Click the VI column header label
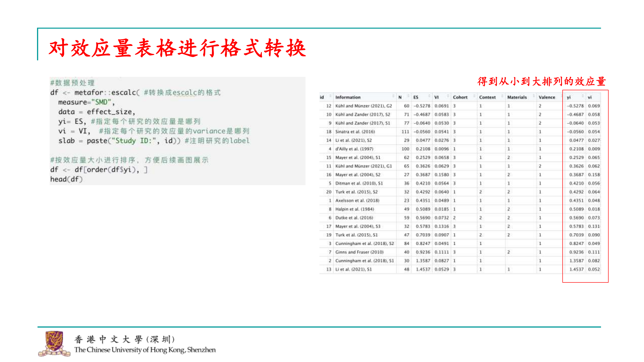The image size is (644, 362). point(436,97)
